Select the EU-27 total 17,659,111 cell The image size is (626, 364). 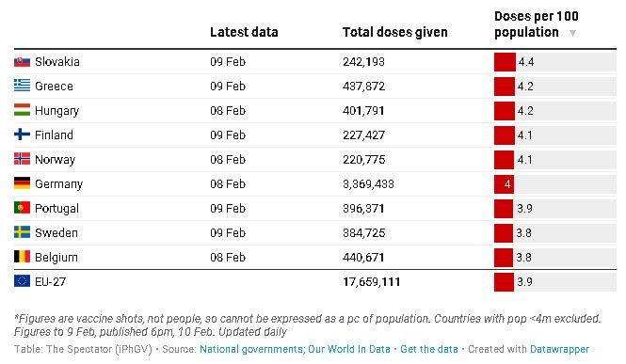(371, 282)
